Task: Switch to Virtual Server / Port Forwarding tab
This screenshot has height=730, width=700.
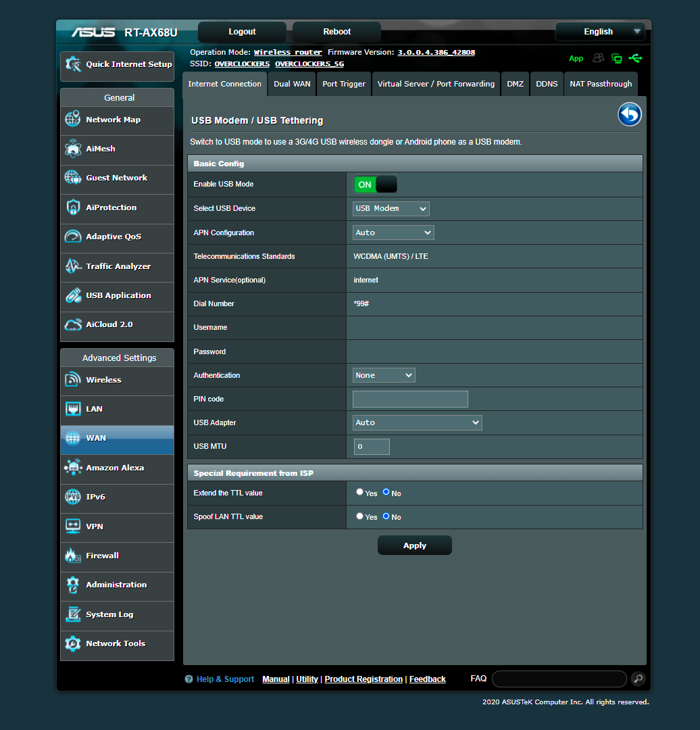Action: coord(436,84)
